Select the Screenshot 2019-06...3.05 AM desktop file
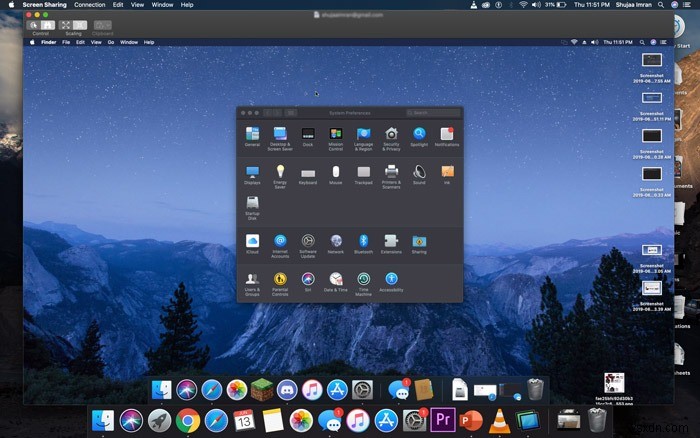The width and height of the screenshot is (700, 438). pos(652,258)
